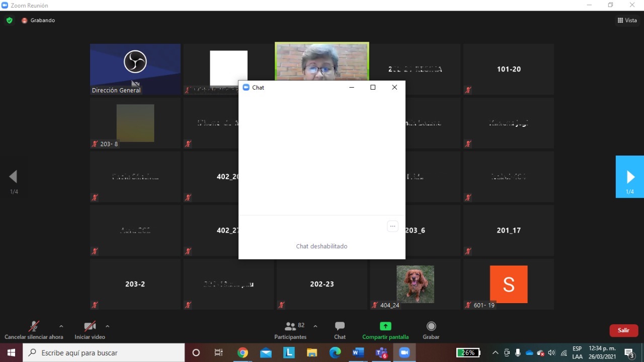
Task: Go to previous page of participants
Action: pyautogui.click(x=14, y=177)
